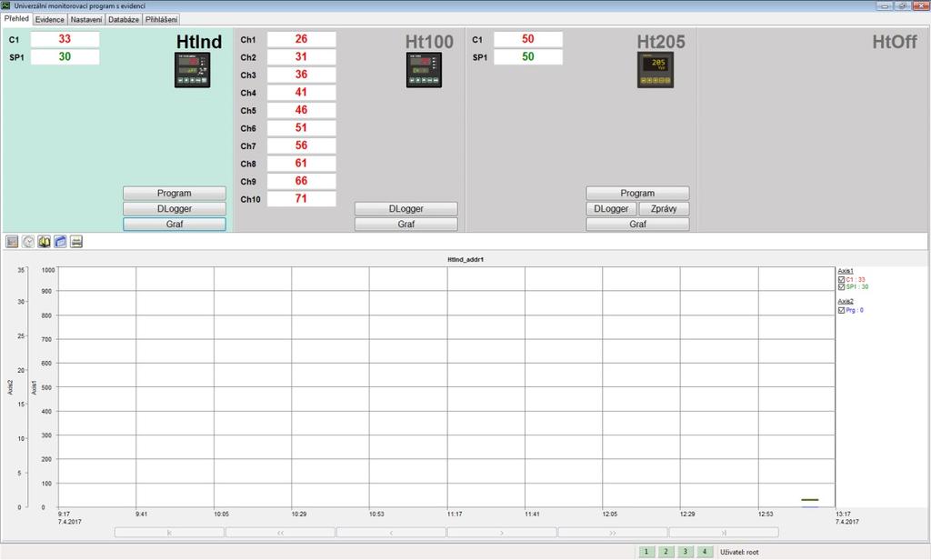Screen dimensions: 931x560
Task: Click the Ht100 Ch3 value 36
Action: [x=301, y=75]
